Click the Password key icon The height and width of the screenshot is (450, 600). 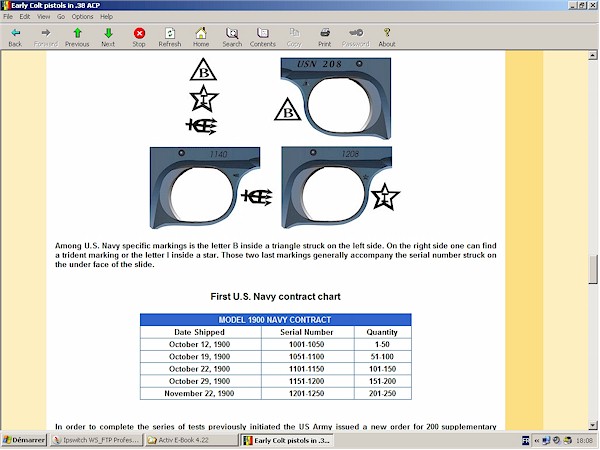[355, 37]
